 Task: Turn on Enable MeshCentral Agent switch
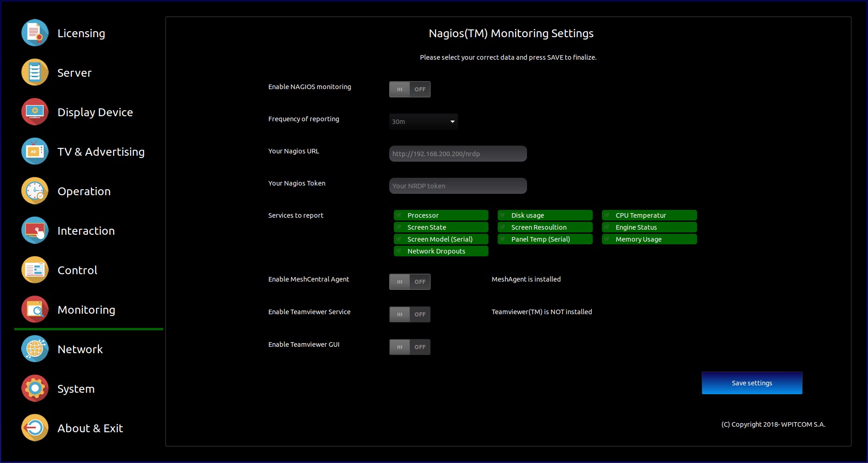(x=409, y=282)
